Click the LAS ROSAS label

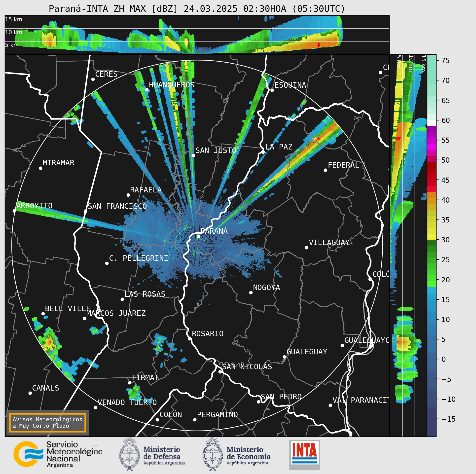[145, 294]
